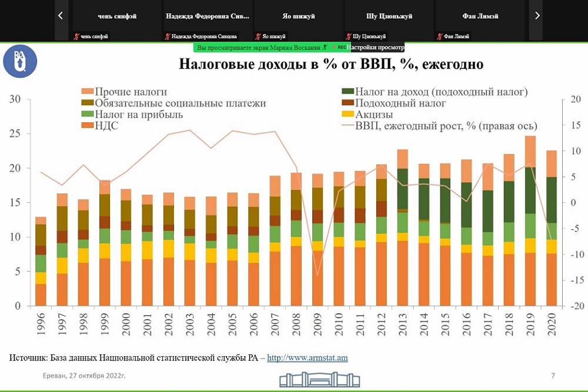Click the Акцизы yellow legend swatch

(x=348, y=115)
